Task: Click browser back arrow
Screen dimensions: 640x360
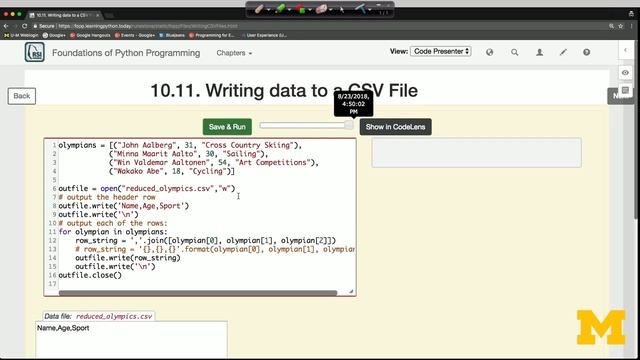Action: 6,26
